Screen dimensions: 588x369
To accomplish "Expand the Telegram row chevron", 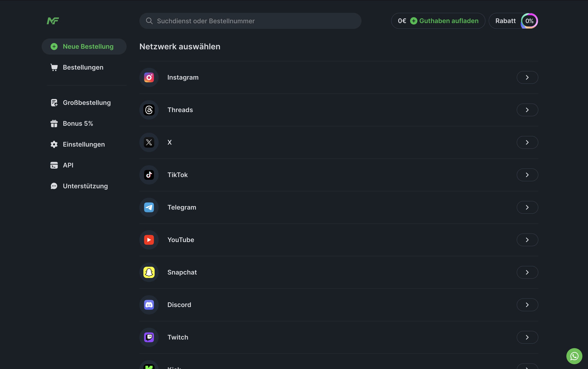I will pyautogui.click(x=527, y=207).
